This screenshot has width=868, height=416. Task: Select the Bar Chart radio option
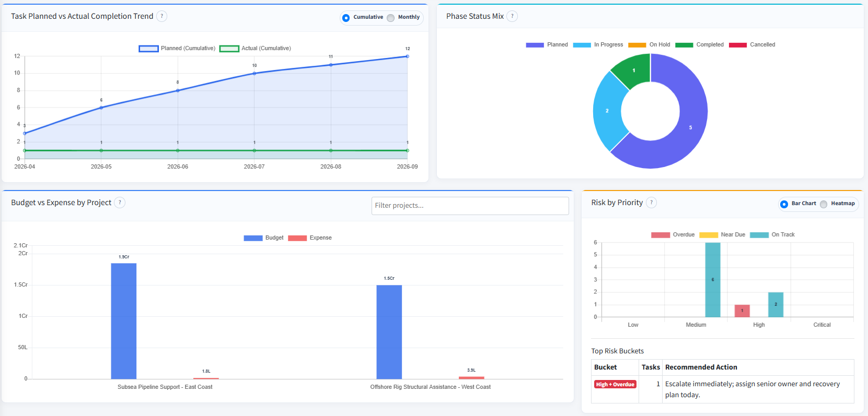tap(784, 204)
